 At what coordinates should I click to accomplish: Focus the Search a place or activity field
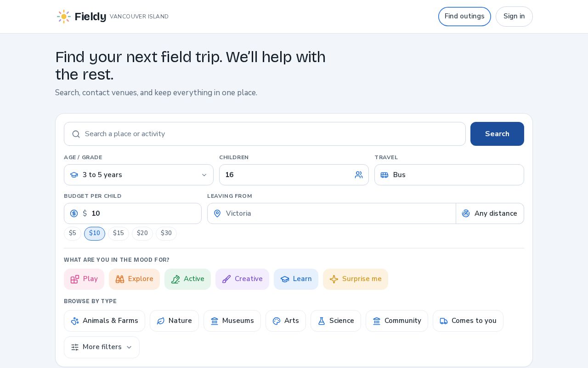pyautogui.click(x=265, y=134)
